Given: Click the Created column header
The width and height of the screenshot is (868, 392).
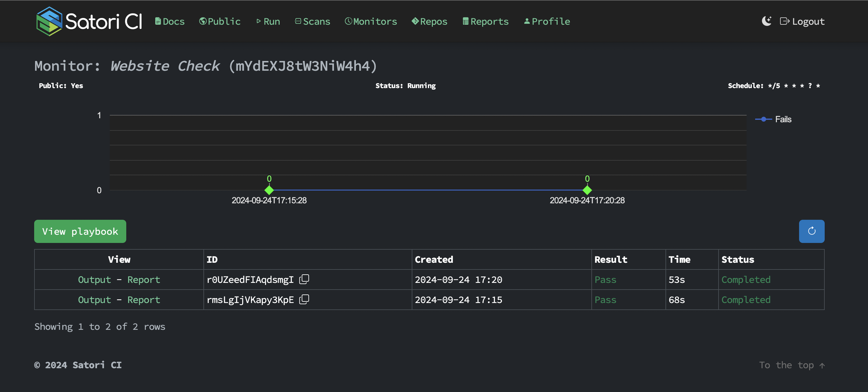Looking at the screenshot, I should click(501, 260).
